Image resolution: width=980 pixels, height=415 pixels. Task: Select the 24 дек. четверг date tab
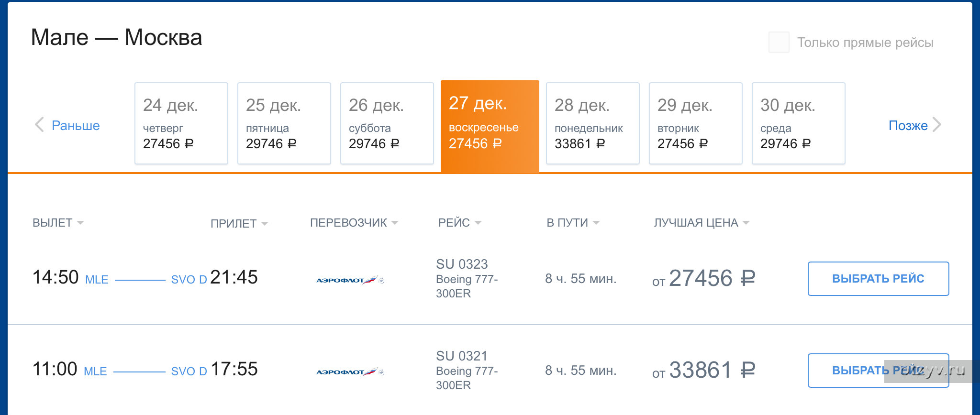coord(181,123)
